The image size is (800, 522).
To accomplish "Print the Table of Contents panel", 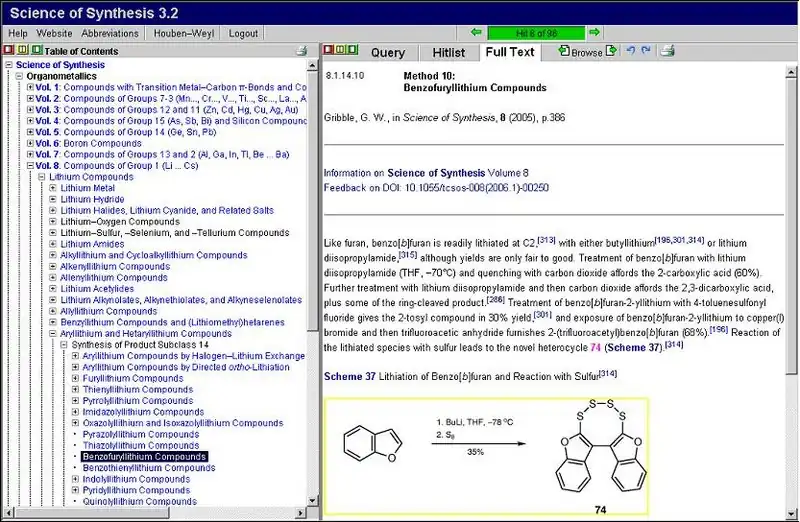I will click(302, 51).
